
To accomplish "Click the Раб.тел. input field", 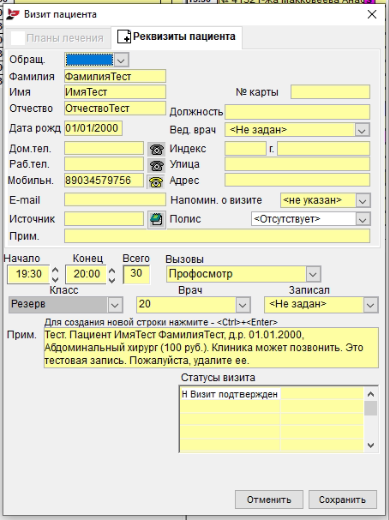I will point(104,164).
